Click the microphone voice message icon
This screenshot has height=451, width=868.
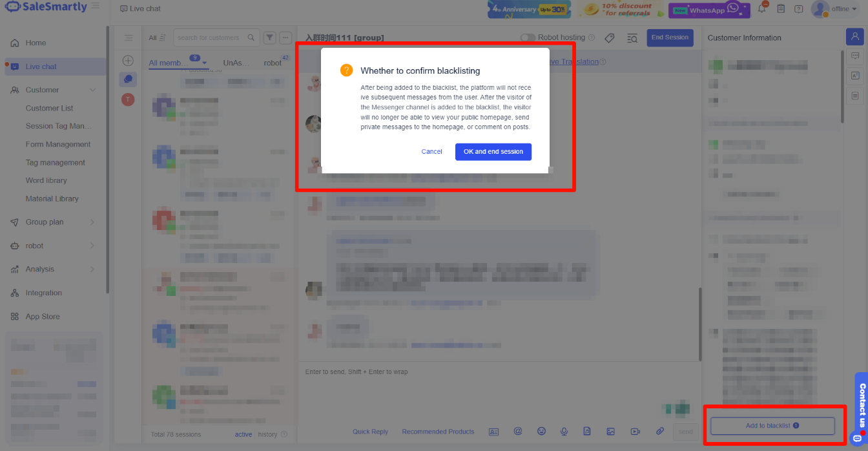tap(564, 432)
